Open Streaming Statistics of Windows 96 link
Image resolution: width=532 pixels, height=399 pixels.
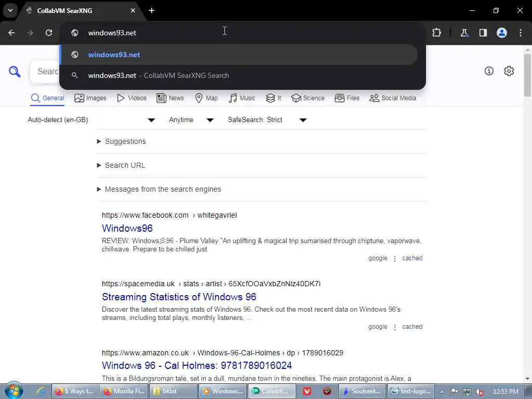pyautogui.click(x=179, y=297)
